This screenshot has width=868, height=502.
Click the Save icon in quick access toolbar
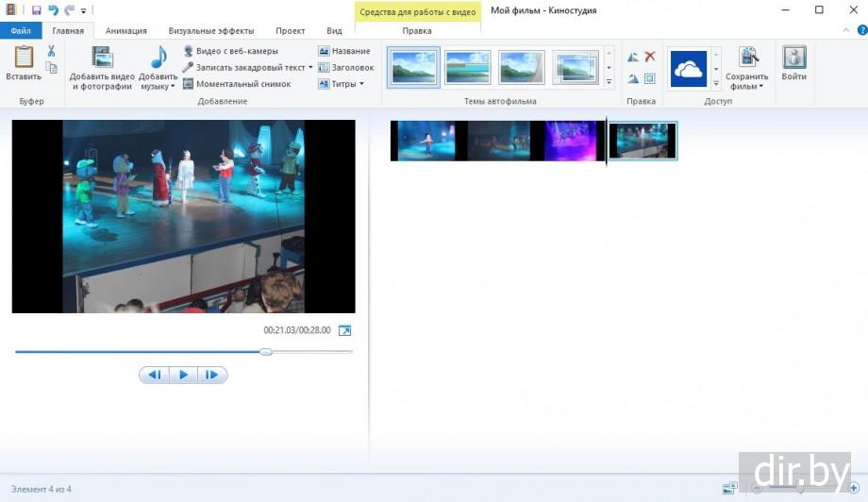point(37,10)
